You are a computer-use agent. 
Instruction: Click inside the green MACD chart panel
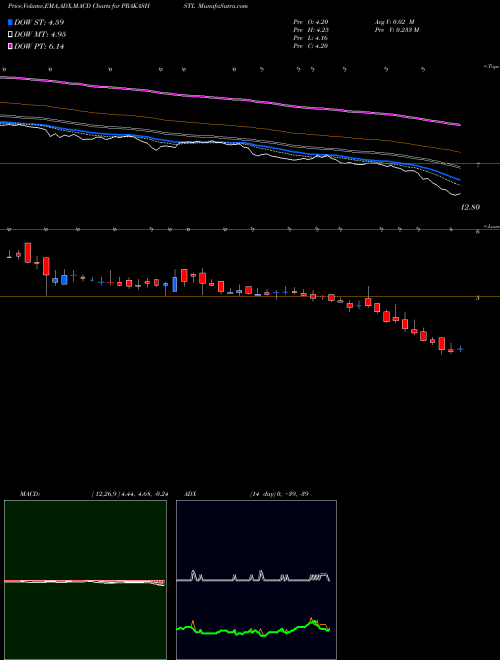pyautogui.click(x=85, y=580)
